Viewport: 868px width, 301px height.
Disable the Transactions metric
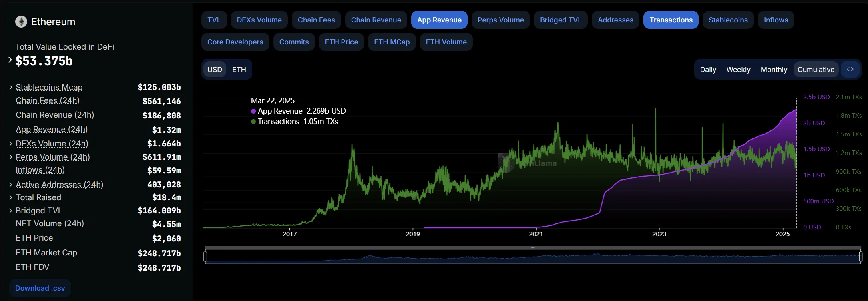pyautogui.click(x=671, y=20)
